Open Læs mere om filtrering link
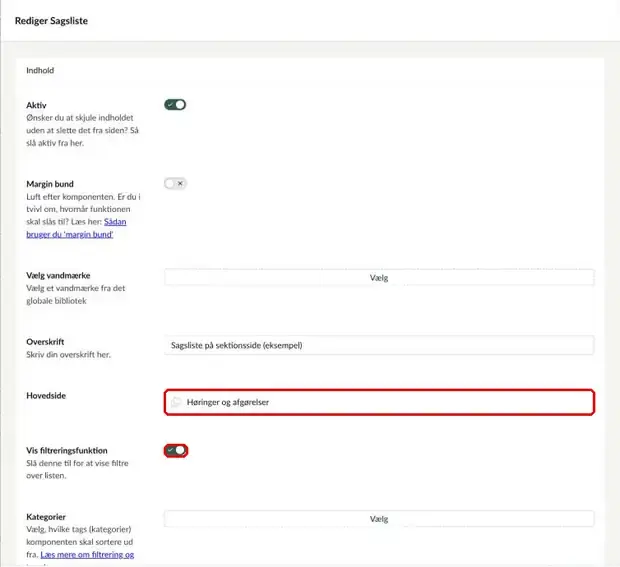Image resolution: width=620 pixels, height=567 pixels. click(87, 554)
